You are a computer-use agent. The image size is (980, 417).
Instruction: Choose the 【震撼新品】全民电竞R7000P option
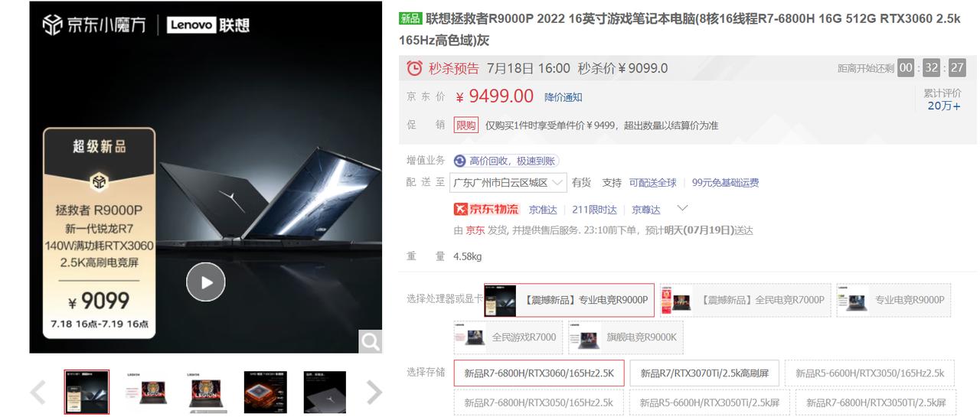click(744, 300)
